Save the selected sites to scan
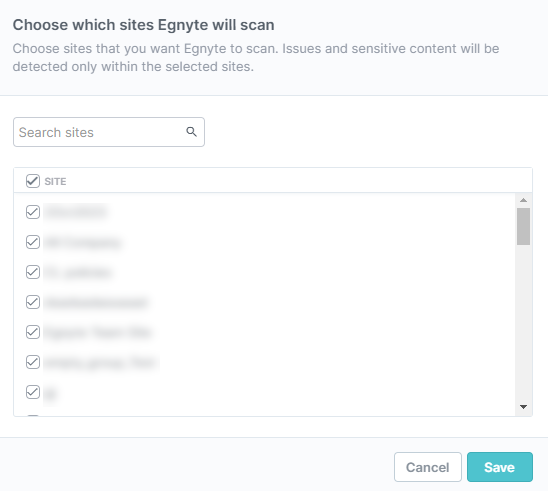The image size is (548, 491). coord(500,467)
